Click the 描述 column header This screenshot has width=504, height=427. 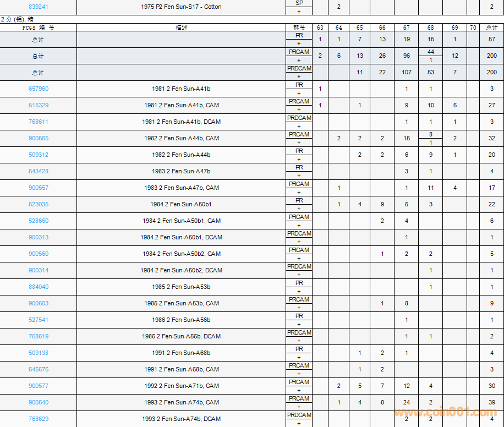[181, 27]
